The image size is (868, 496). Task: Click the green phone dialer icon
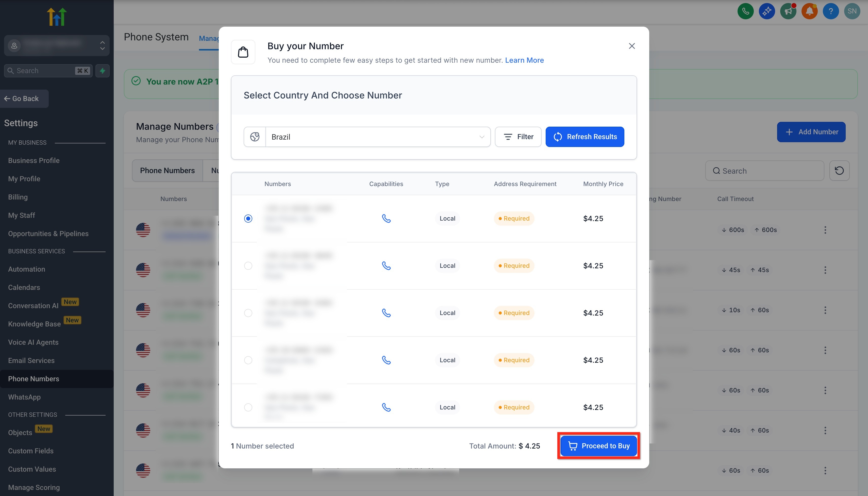pyautogui.click(x=745, y=11)
